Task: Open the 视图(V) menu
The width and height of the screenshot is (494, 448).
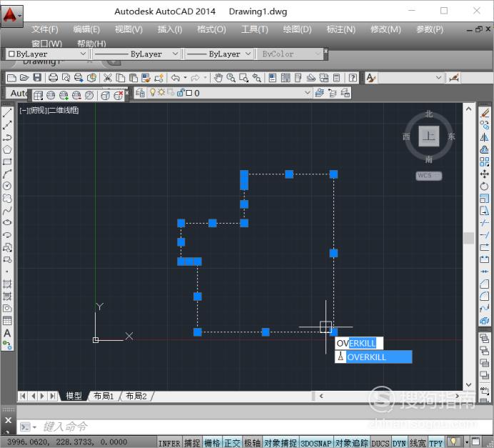Action: tap(128, 29)
